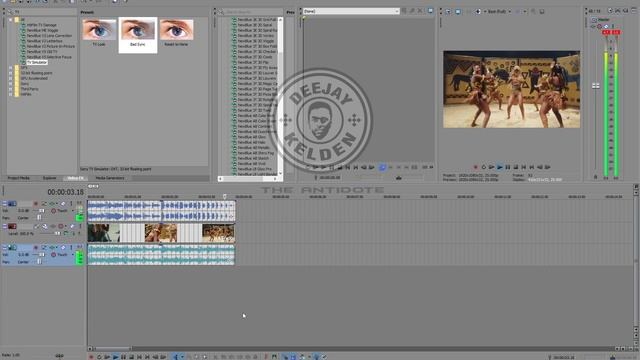
Task: Open Track FX on the first audio track
Action: [52, 203]
